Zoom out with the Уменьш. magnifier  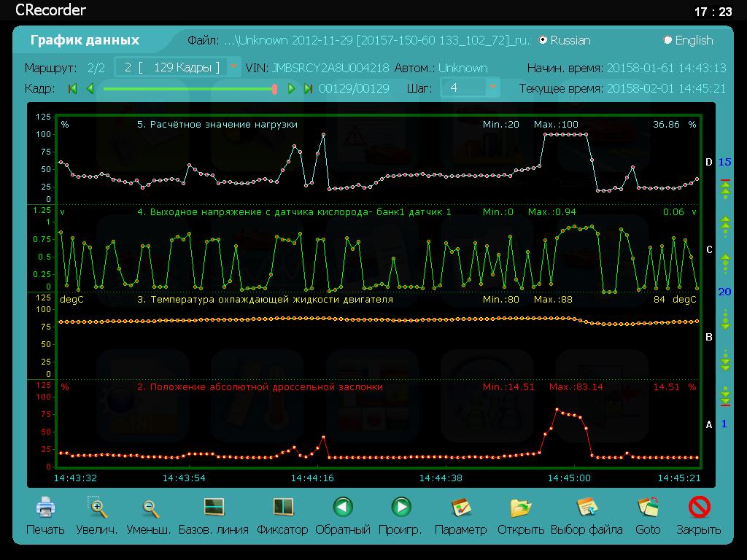(150, 508)
